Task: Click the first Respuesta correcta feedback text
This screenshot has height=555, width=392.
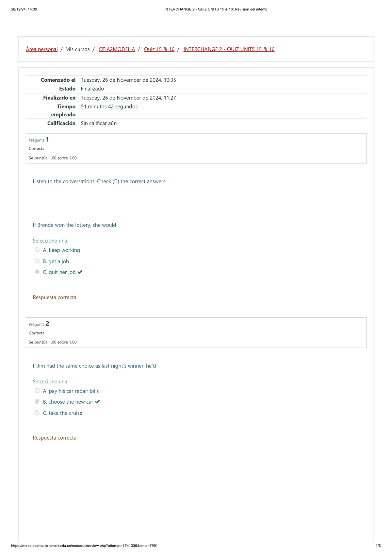Action: 55,297
